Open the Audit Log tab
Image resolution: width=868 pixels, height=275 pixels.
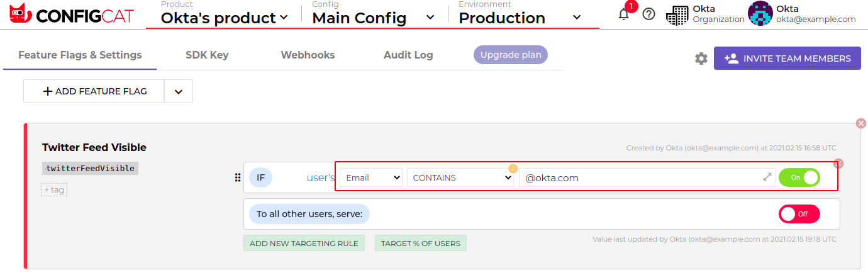click(x=408, y=55)
